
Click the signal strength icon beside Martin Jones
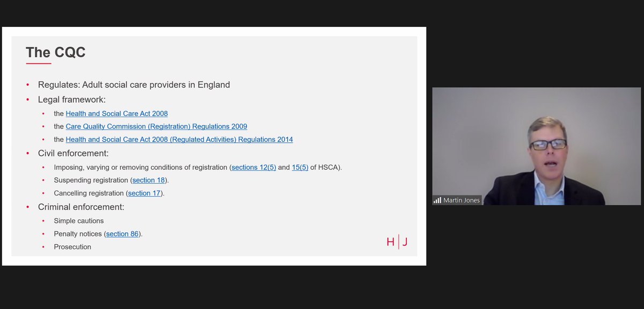pyautogui.click(x=437, y=200)
